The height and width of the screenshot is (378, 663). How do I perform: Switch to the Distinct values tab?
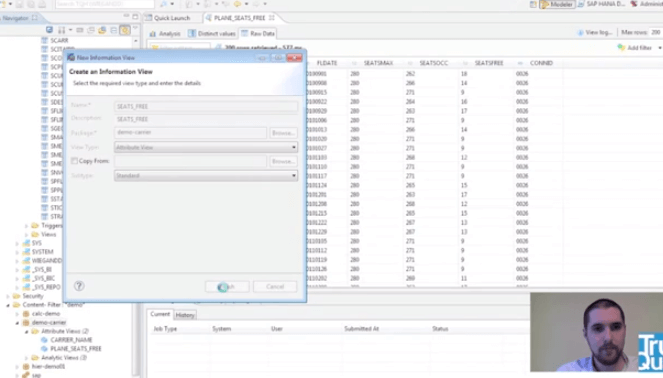click(211, 33)
